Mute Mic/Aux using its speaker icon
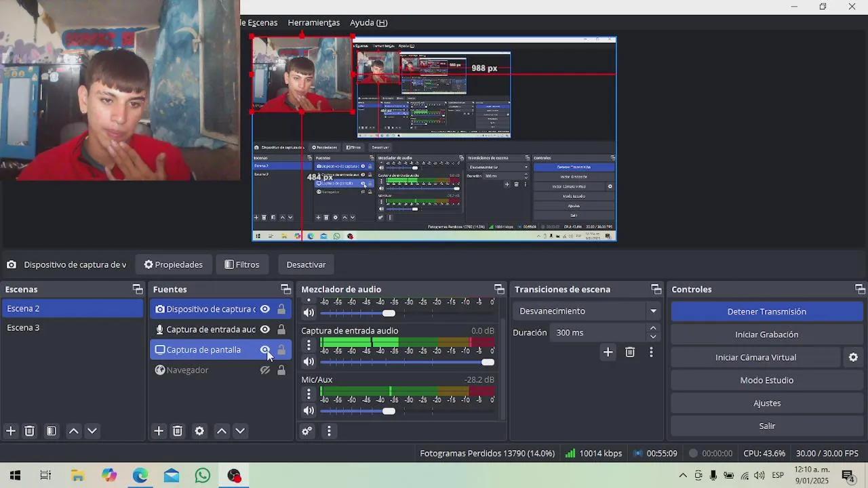The width and height of the screenshot is (868, 488). (309, 410)
